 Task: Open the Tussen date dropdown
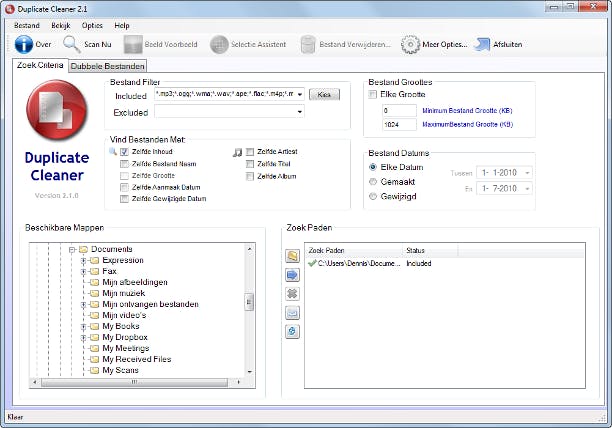point(527,172)
